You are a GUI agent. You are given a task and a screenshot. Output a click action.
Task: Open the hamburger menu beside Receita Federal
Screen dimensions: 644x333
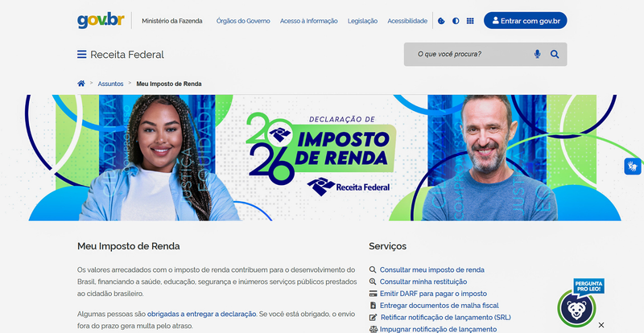pyautogui.click(x=82, y=54)
